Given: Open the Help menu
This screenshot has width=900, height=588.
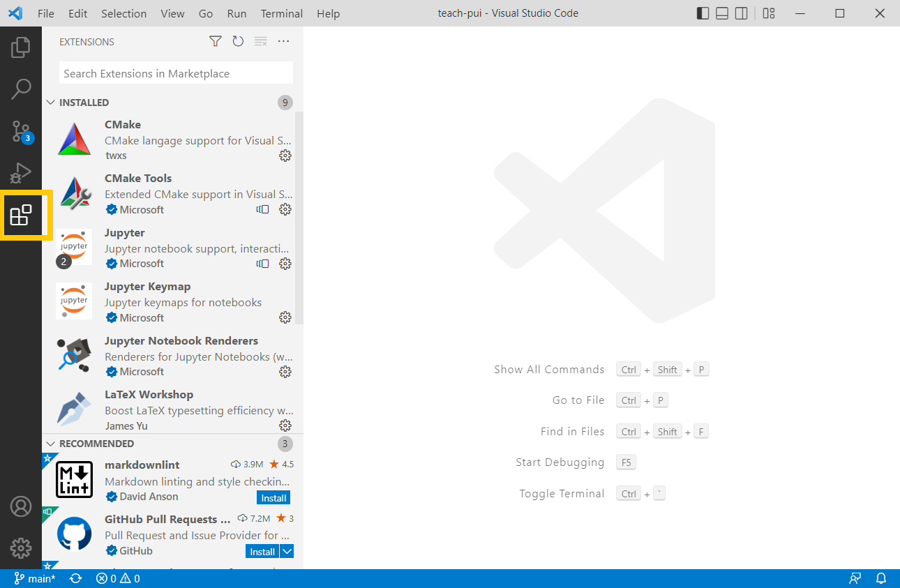Looking at the screenshot, I should (x=328, y=13).
